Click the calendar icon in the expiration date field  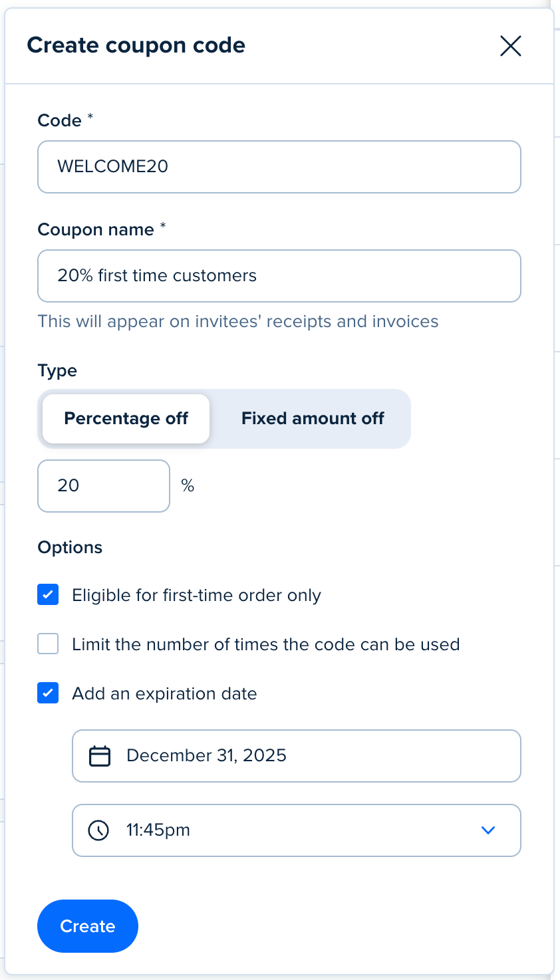pyautogui.click(x=100, y=756)
